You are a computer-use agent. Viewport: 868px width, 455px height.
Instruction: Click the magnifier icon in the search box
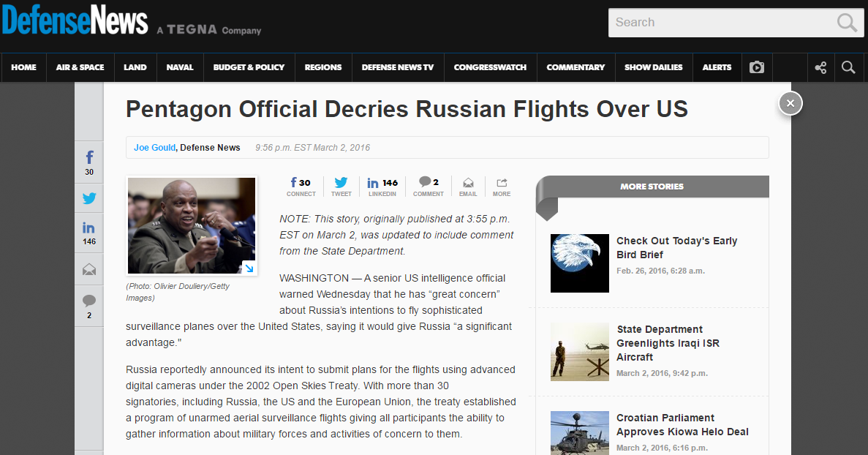click(846, 23)
